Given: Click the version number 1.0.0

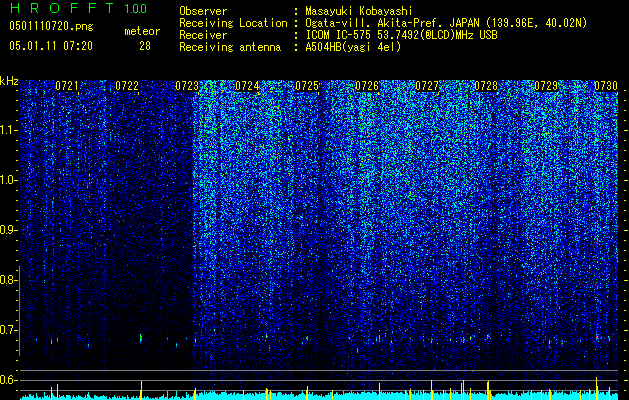Looking at the screenshot, I should click(x=136, y=9).
